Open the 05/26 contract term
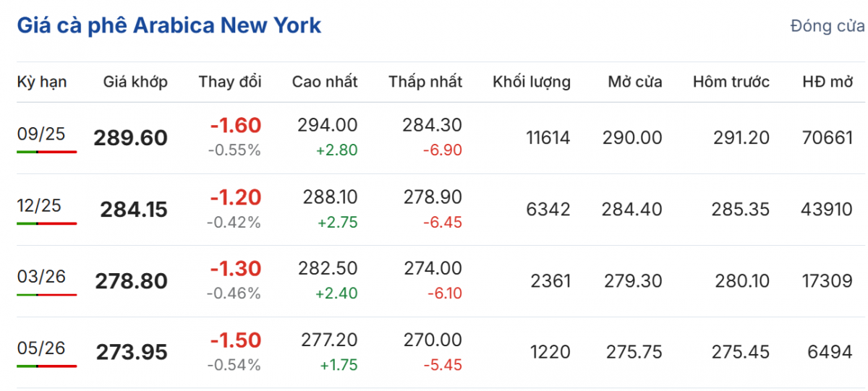The image size is (868, 391). point(41,348)
